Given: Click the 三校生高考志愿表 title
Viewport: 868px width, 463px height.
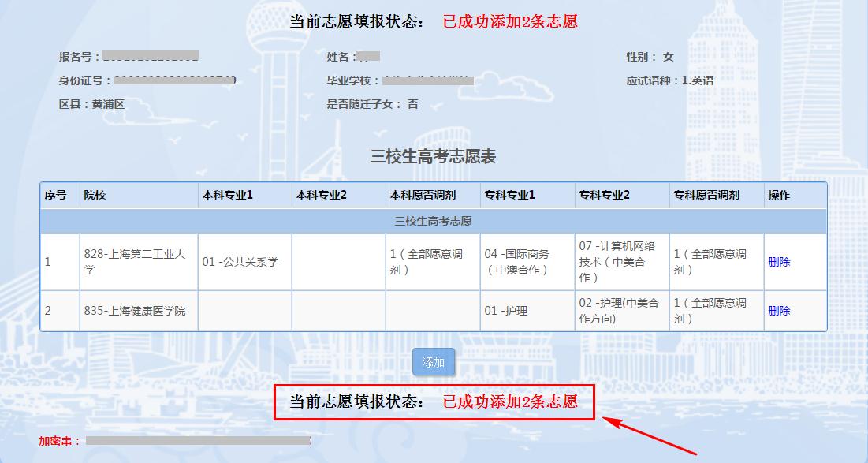Looking at the screenshot, I should (x=433, y=157).
